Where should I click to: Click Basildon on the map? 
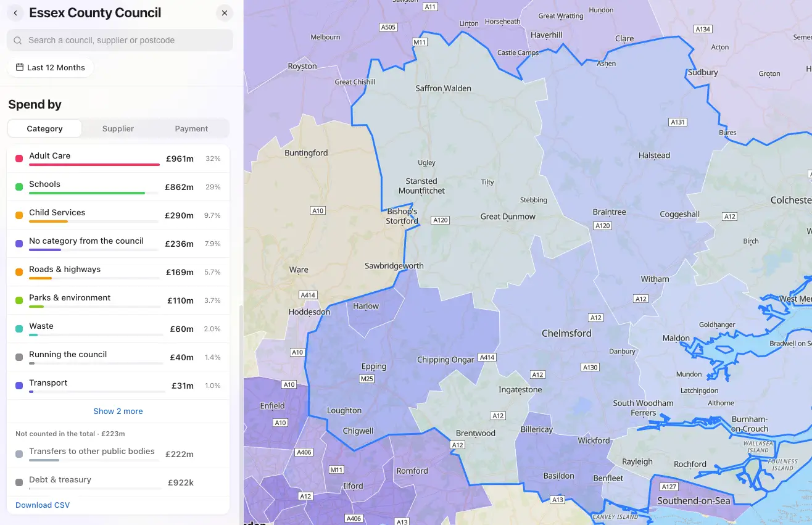pos(558,476)
